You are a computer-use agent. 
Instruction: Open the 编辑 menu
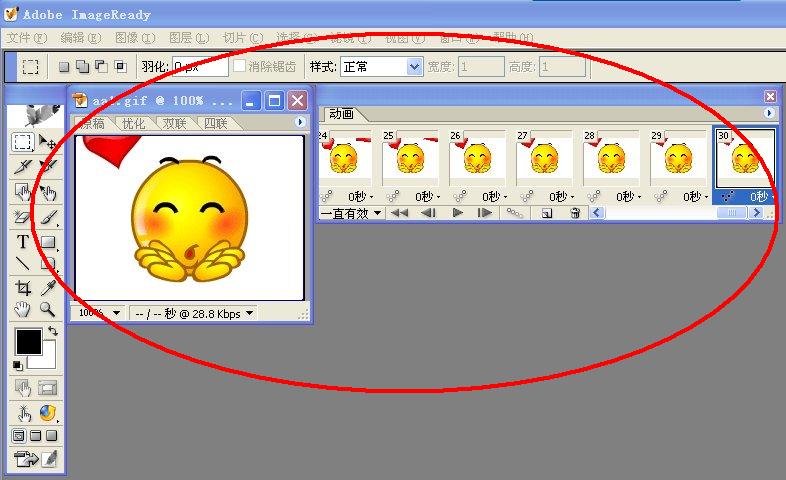tap(81, 38)
